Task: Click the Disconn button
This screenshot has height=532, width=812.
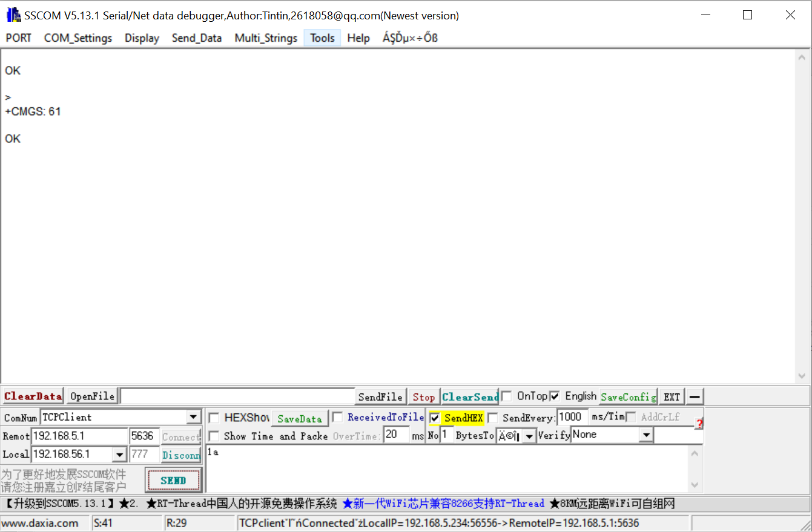Action: tap(181, 455)
